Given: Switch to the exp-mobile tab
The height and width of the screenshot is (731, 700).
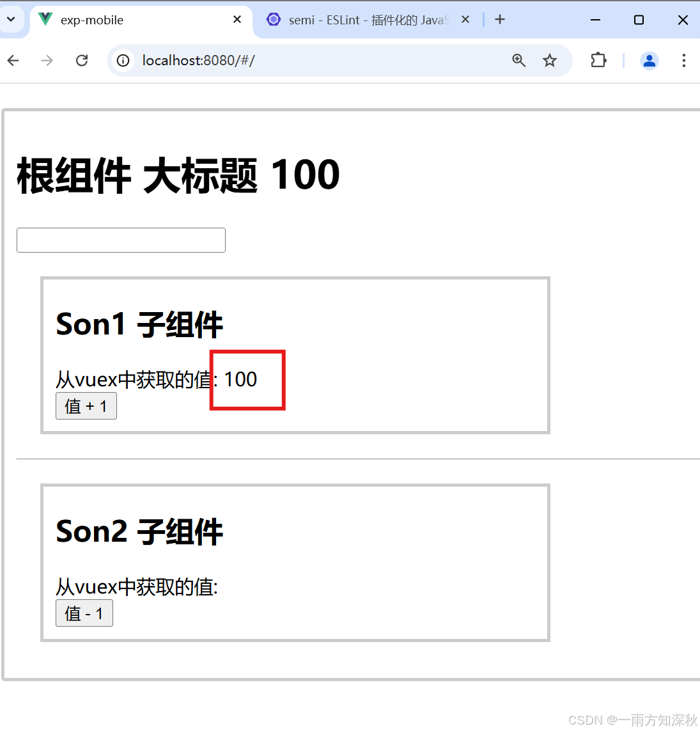Looking at the screenshot, I should coord(141,20).
